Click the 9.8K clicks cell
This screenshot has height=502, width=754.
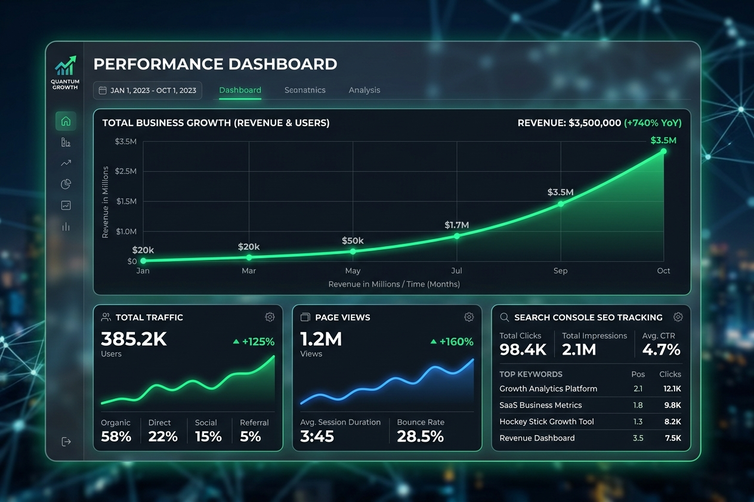pos(673,405)
